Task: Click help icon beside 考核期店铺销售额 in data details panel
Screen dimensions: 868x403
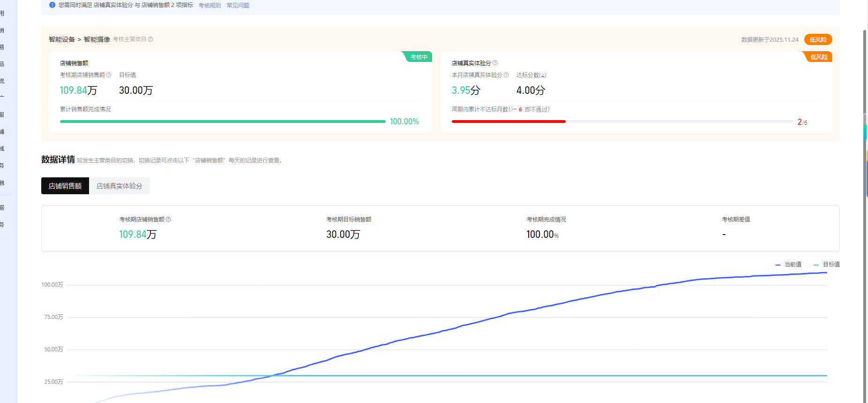Action: coord(168,220)
